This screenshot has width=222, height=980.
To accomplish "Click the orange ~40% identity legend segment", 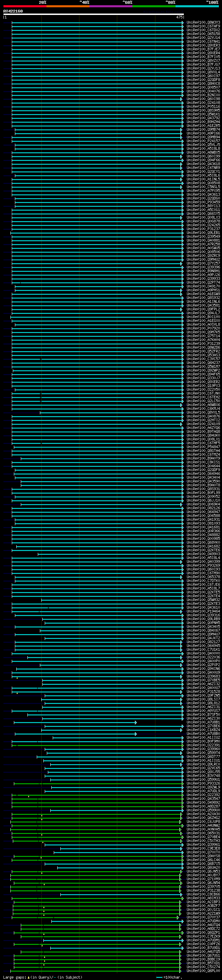I will [x=68, y=6].
